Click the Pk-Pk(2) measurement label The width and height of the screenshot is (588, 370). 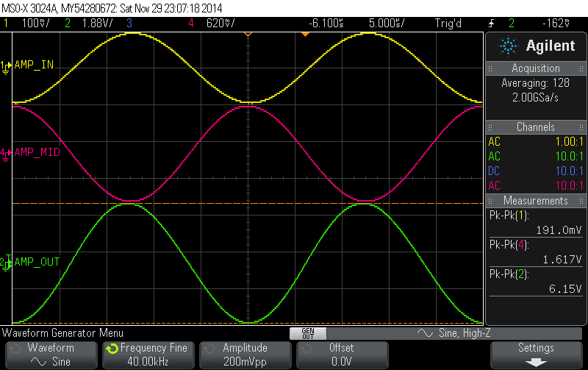(509, 274)
